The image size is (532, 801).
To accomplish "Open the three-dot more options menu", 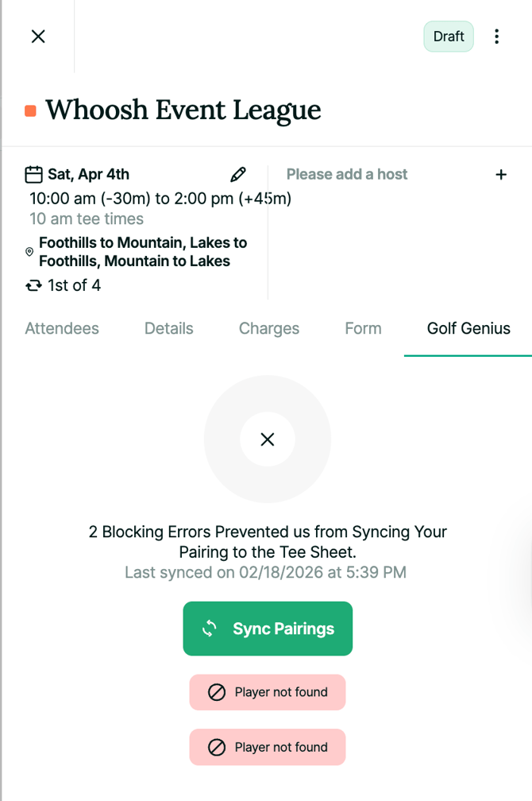I will [x=496, y=37].
